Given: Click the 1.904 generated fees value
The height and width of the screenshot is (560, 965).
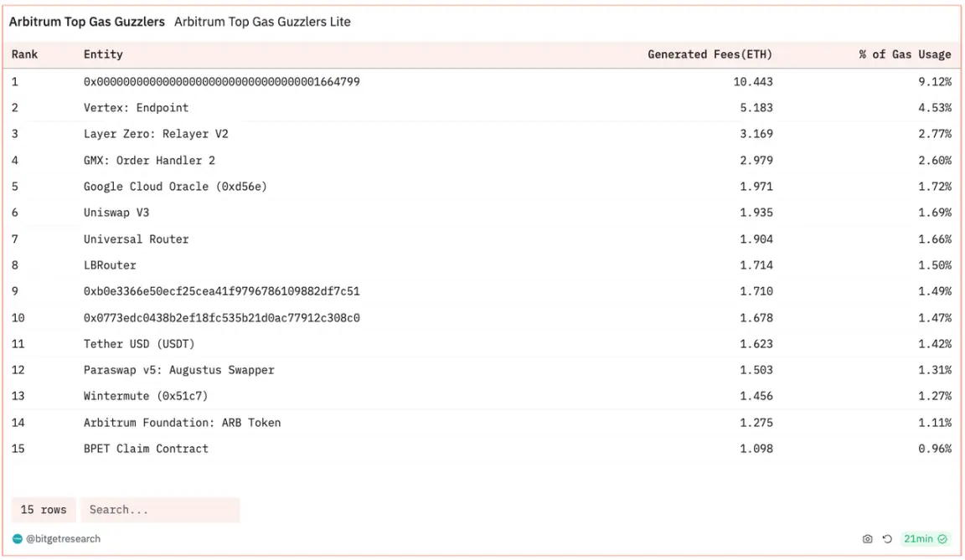Looking at the screenshot, I should pos(756,239).
